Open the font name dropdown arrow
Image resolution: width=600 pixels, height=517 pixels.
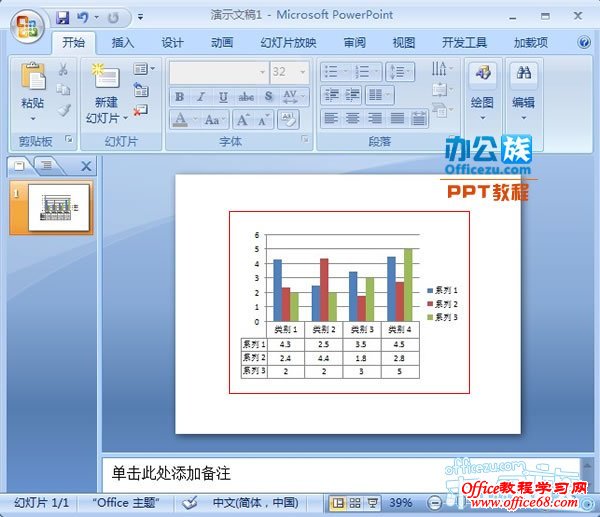[262, 72]
